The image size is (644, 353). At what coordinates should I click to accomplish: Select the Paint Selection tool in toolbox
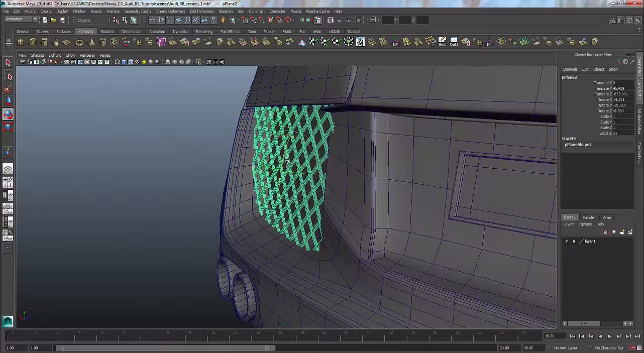8,89
